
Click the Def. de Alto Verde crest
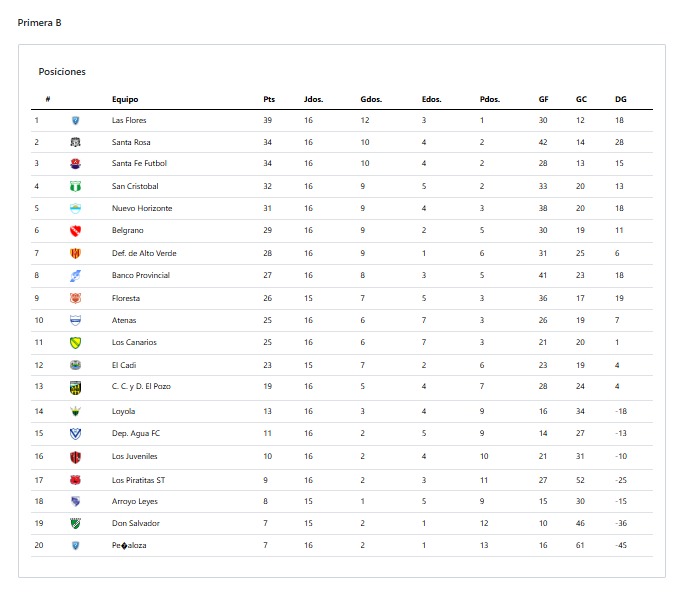click(75, 253)
